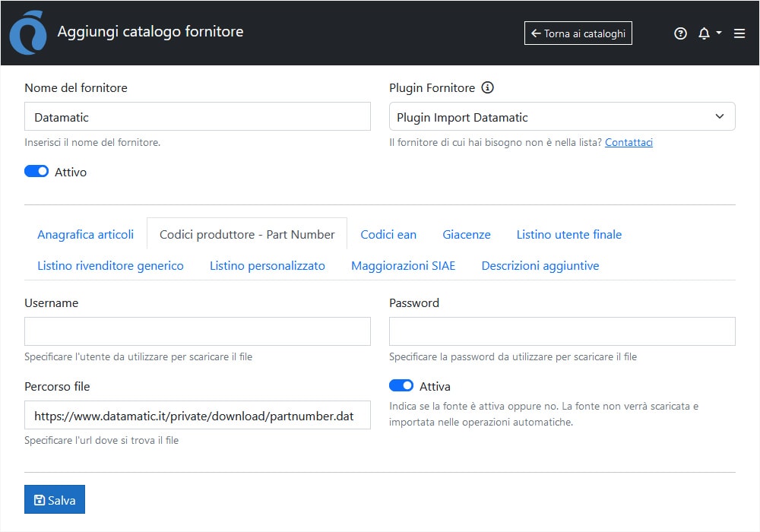Viewport: 760px width, 532px height.
Task: Disable the Attiva source switch
Action: click(x=401, y=385)
